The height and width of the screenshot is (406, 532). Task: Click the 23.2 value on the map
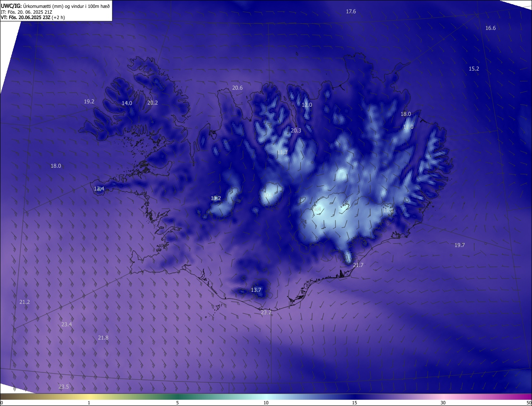click(x=266, y=313)
